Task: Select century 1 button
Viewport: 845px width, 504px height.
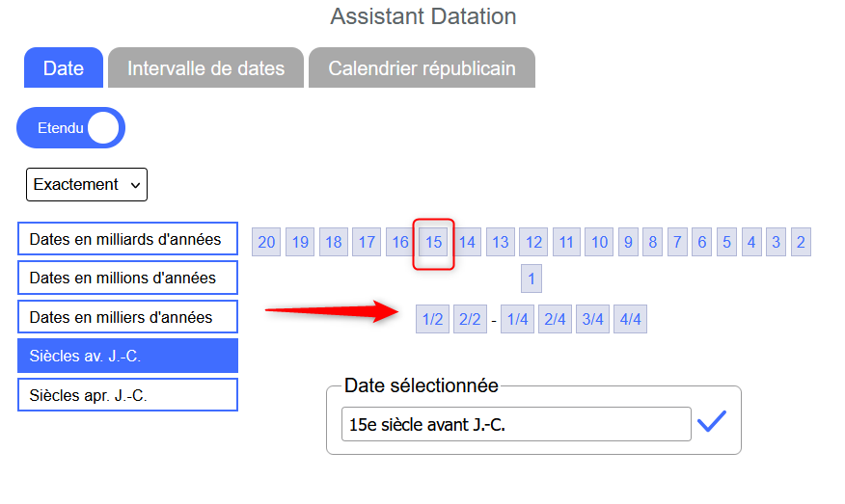Action: [x=531, y=280]
